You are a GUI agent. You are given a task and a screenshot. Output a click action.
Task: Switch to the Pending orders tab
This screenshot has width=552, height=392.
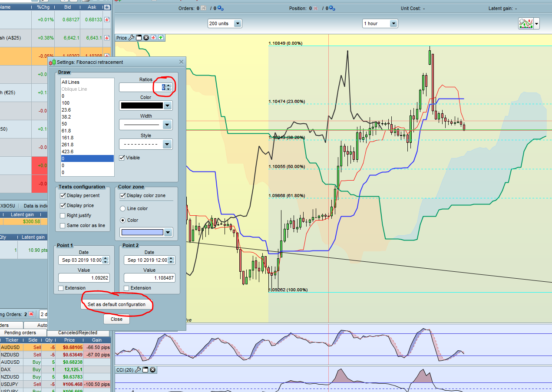pos(20,333)
